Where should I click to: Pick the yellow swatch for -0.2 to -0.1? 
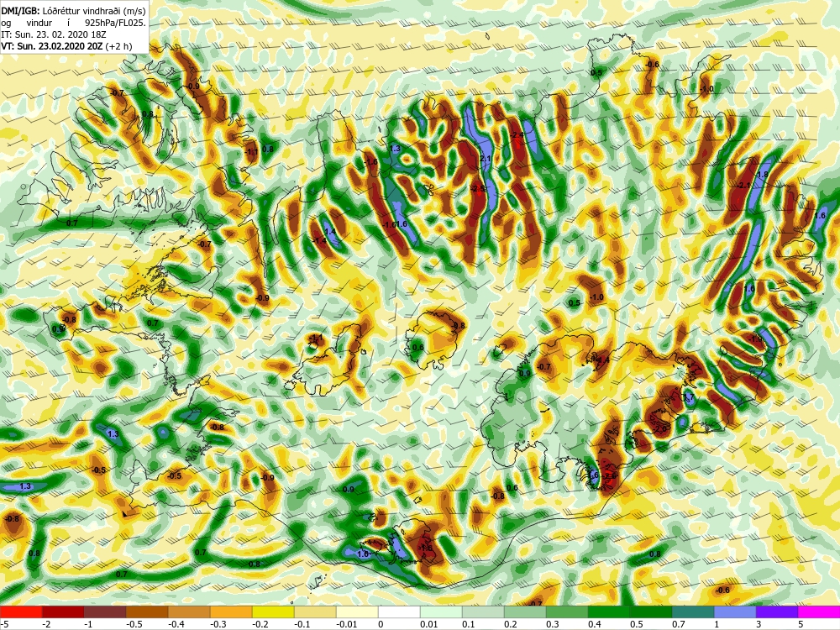pos(273,612)
